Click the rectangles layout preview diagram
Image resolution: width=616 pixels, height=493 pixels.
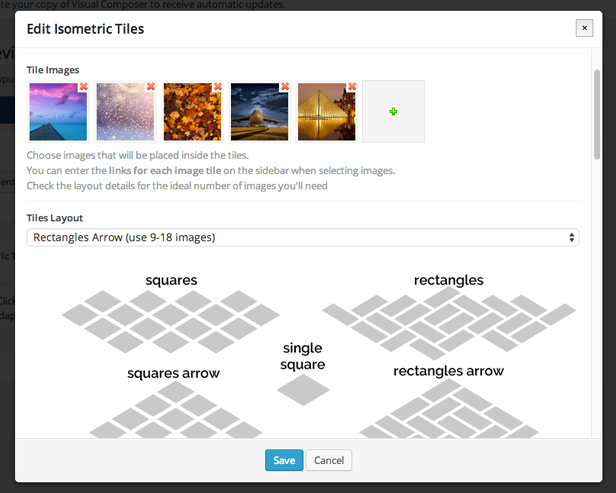click(x=449, y=323)
